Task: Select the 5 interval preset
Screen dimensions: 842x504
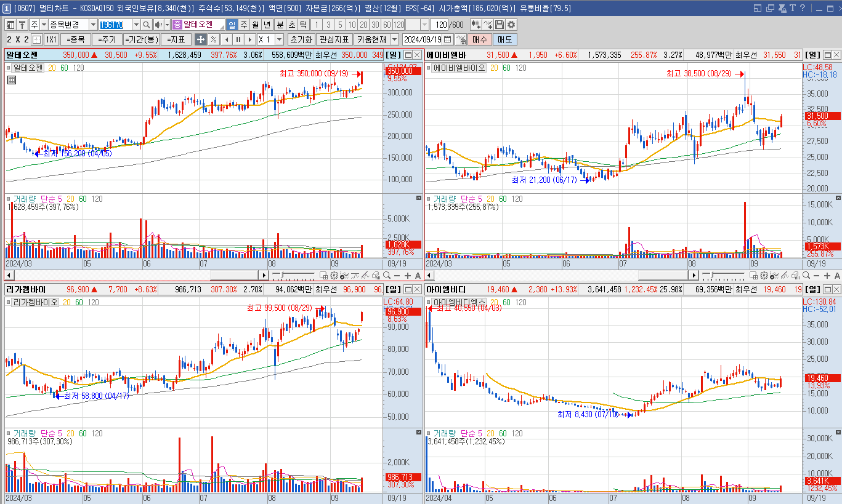Action: pyautogui.click(x=340, y=25)
